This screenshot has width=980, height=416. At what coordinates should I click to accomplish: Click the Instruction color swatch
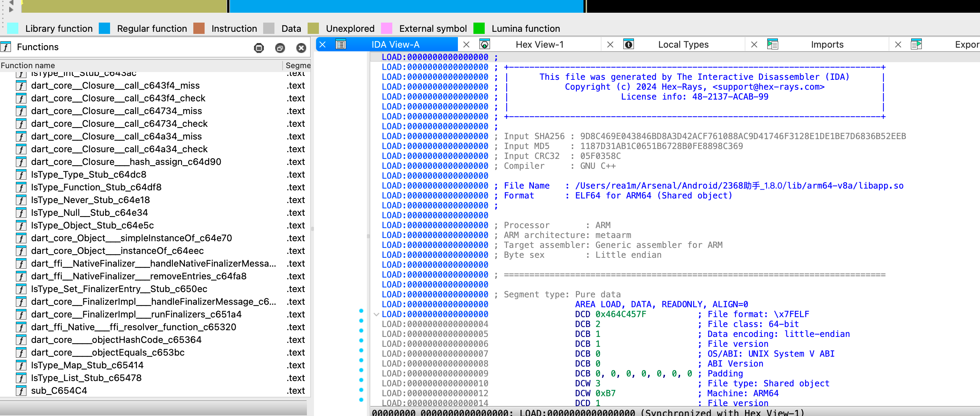199,28
